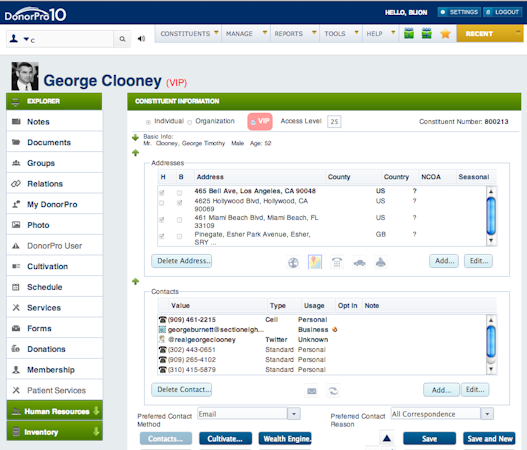This screenshot has height=450, width=527.
Task: Click the envelope email icon under Contacts
Action: pos(312,391)
